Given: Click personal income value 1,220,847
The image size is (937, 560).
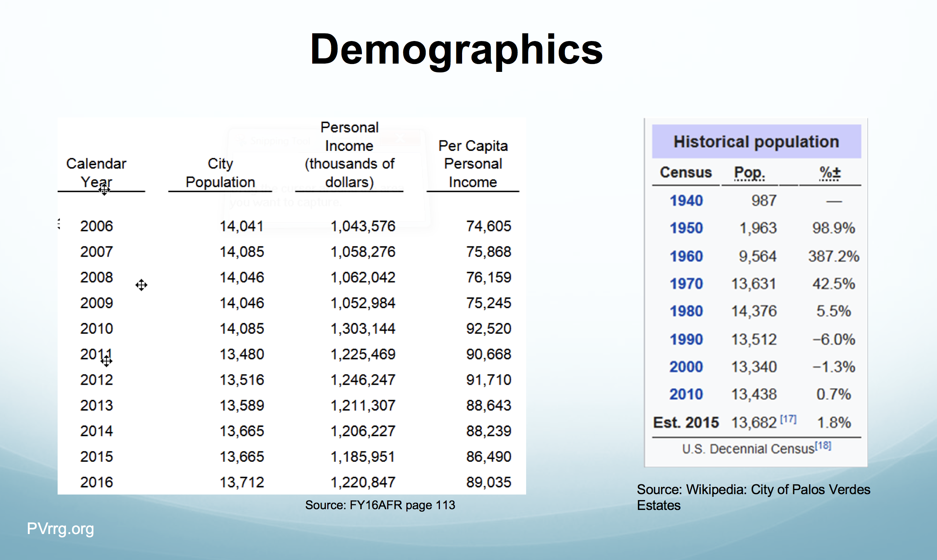Looking at the screenshot, I should (363, 482).
